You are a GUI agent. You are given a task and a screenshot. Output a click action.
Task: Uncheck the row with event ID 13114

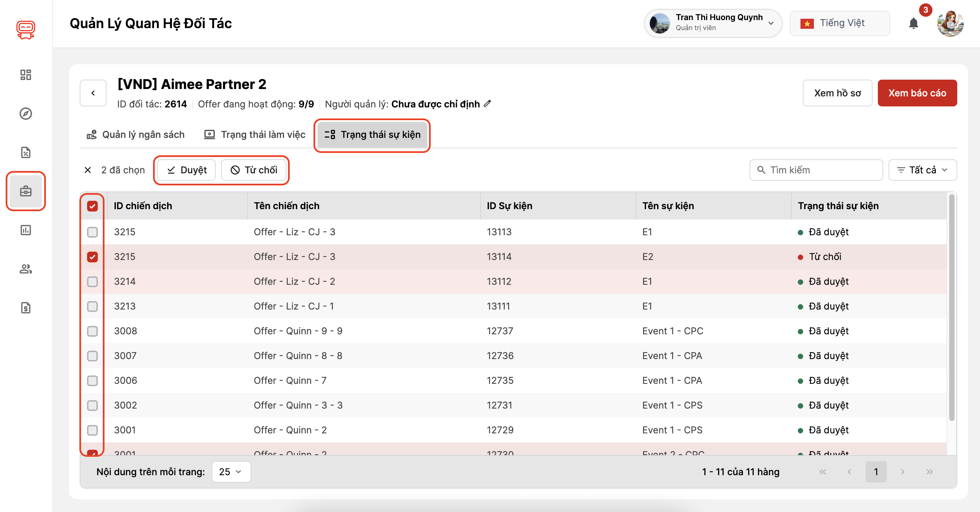coord(92,257)
